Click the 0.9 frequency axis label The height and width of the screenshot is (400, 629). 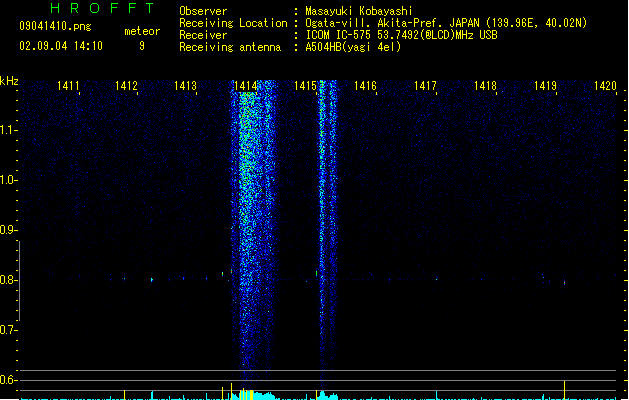point(8,230)
